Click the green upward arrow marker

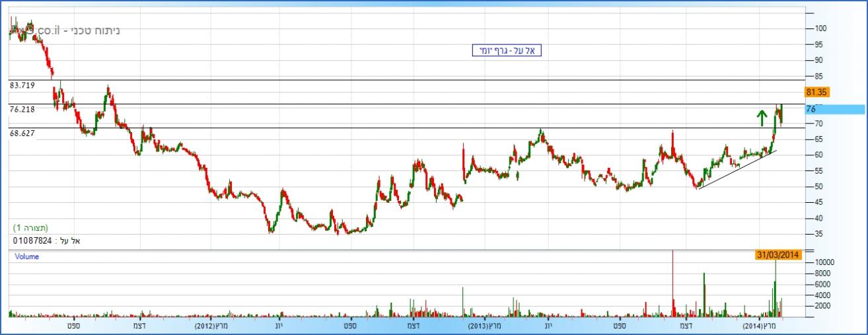tap(761, 118)
